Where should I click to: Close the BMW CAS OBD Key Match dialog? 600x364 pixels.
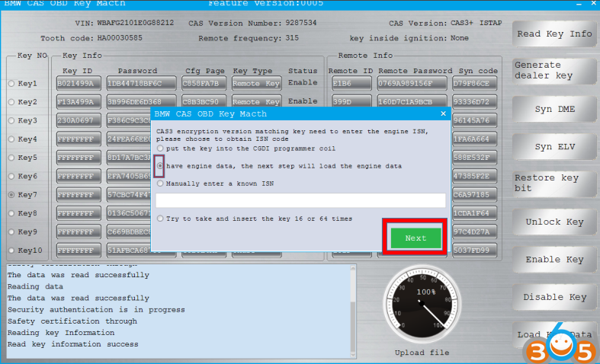click(x=443, y=113)
